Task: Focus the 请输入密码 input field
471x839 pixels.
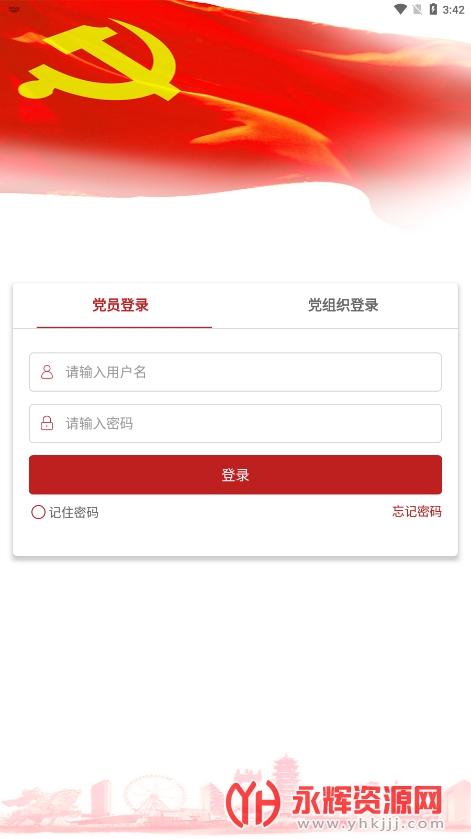Action: point(236,423)
